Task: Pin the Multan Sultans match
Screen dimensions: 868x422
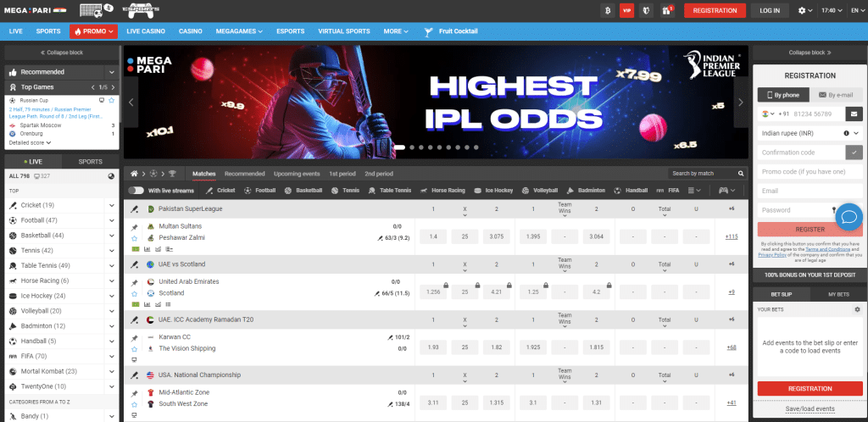Action: [134, 227]
